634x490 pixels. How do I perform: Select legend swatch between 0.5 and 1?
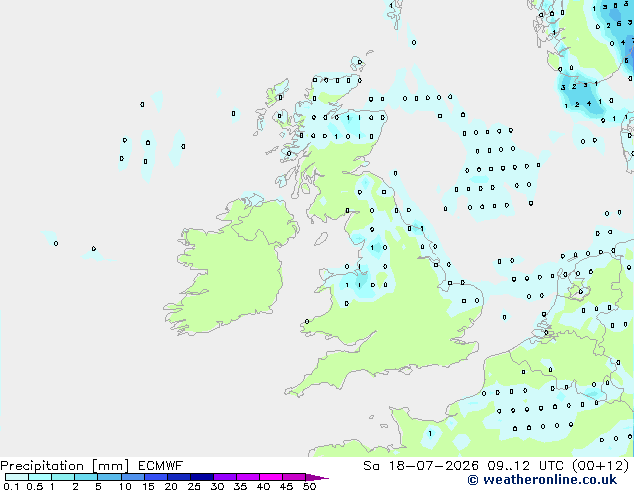(40, 477)
